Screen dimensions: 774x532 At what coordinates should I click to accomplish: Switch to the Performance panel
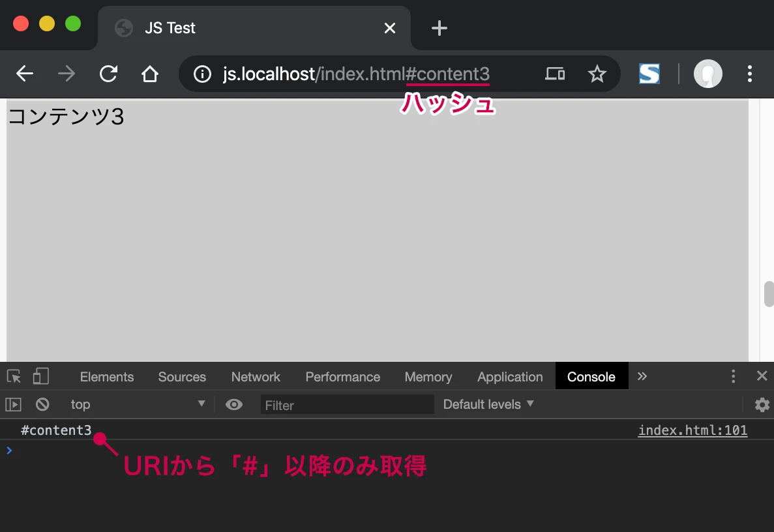(x=342, y=377)
